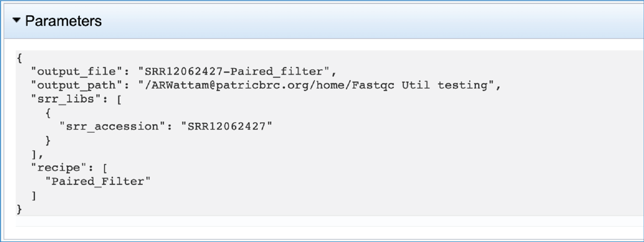Viewport: 644px width, 242px height.
Task: Select the "srr_libs" key text
Action: [67, 99]
